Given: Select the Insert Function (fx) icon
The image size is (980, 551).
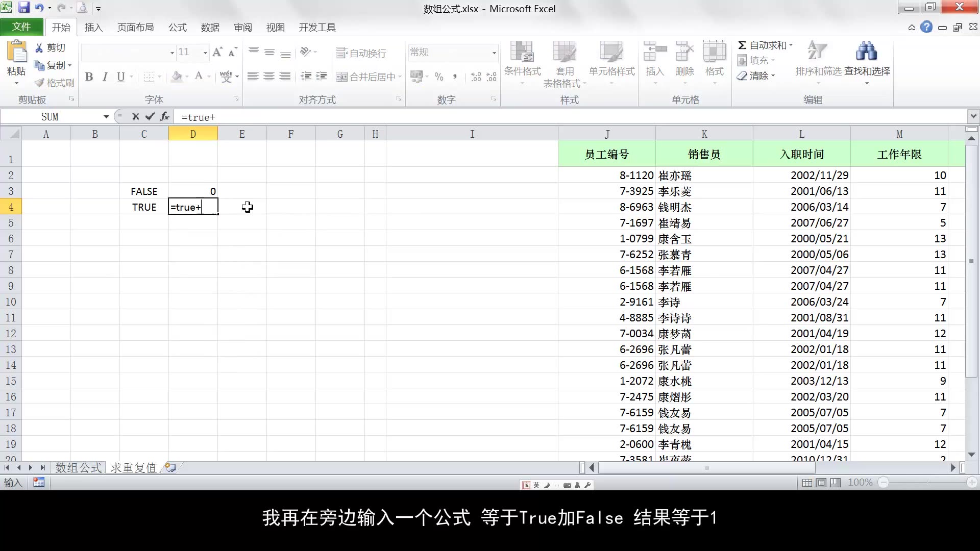Looking at the screenshot, I should [164, 117].
